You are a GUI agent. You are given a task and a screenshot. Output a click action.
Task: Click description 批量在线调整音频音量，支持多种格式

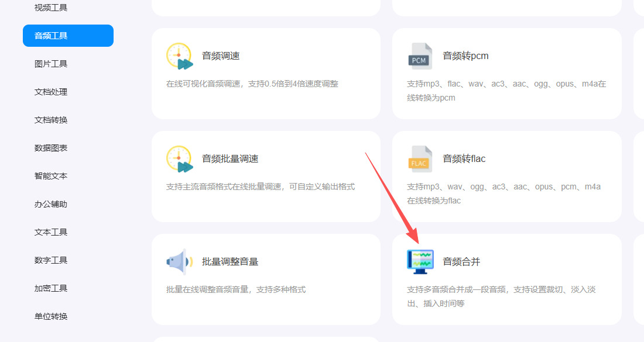[x=236, y=289]
